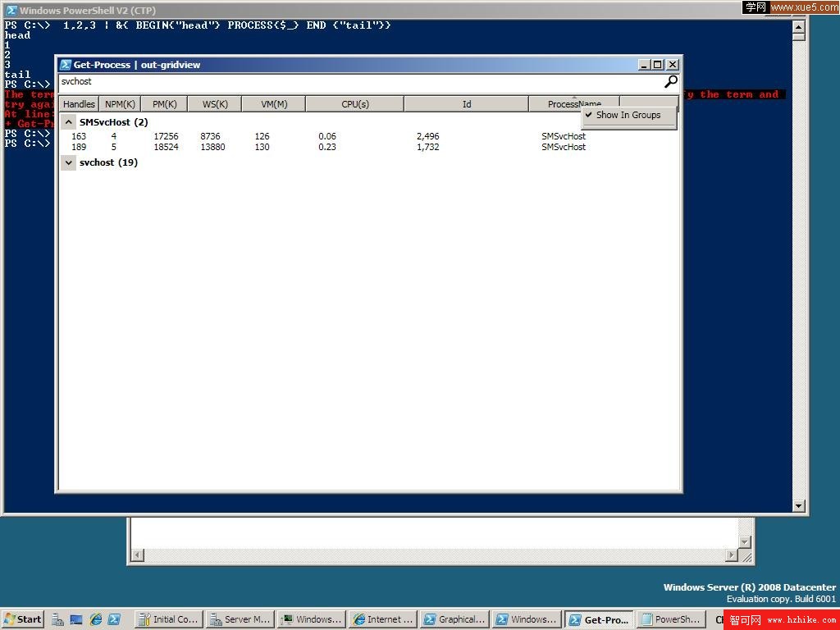Click the PM(K) value 17256

click(x=166, y=136)
